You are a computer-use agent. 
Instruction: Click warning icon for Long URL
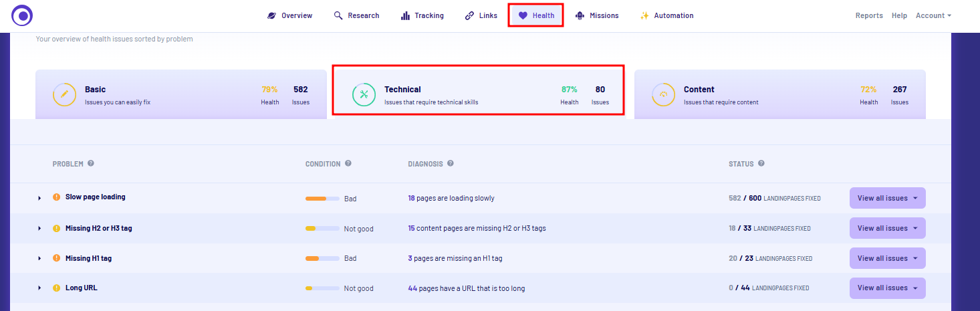(x=57, y=288)
